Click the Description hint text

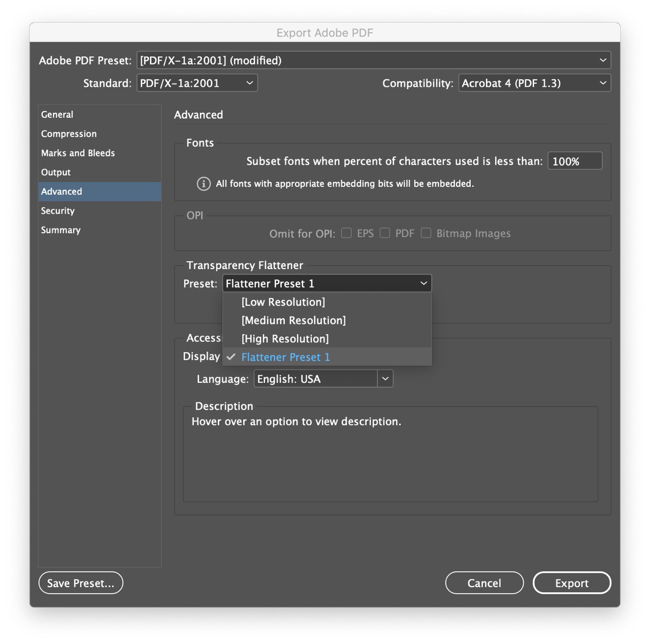[x=297, y=422]
